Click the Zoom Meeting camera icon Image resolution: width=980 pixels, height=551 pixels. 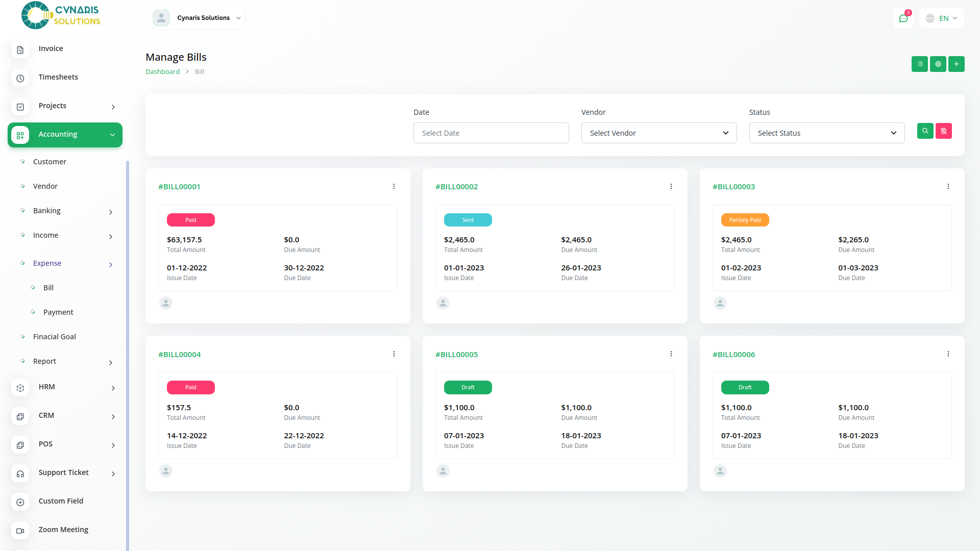pyautogui.click(x=20, y=531)
